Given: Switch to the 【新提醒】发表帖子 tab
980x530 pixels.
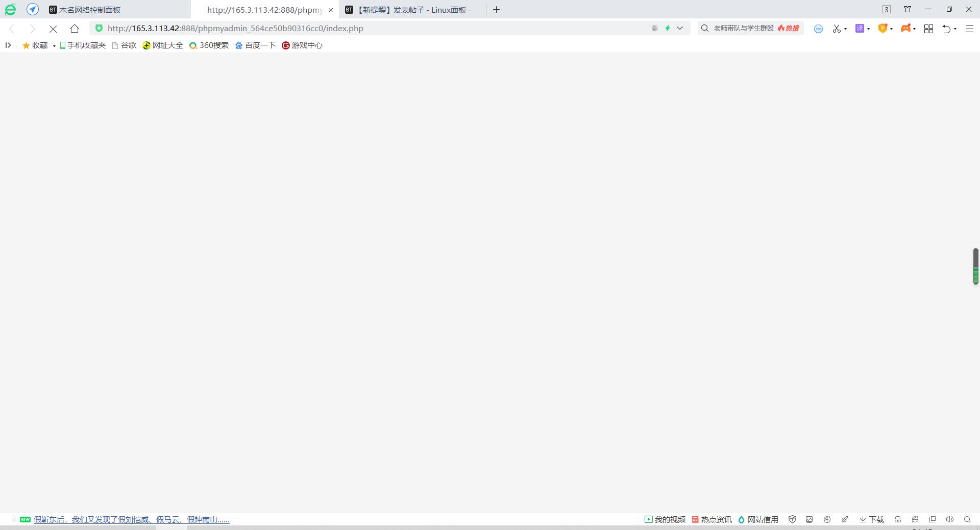Looking at the screenshot, I should click(411, 10).
